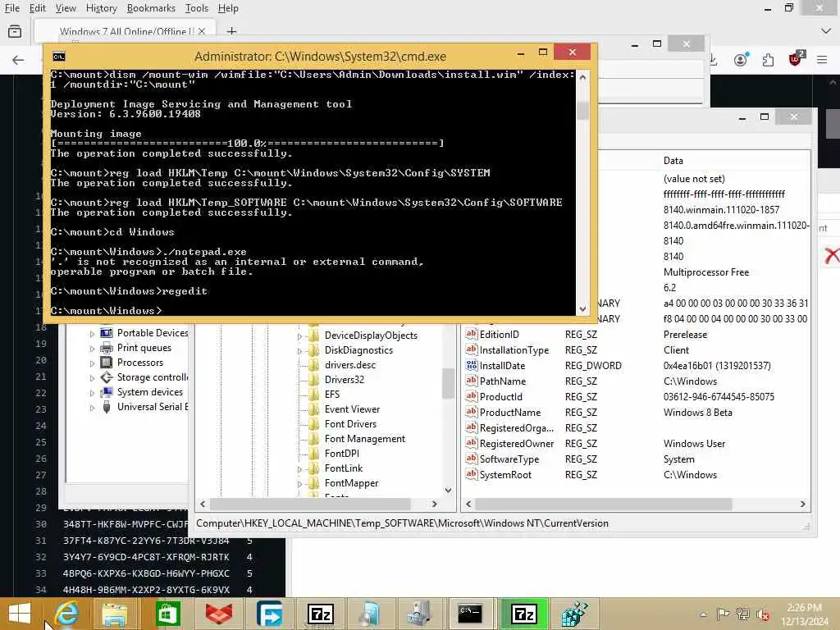
Task: Expand the FontMapper registry key
Action: click(x=299, y=484)
